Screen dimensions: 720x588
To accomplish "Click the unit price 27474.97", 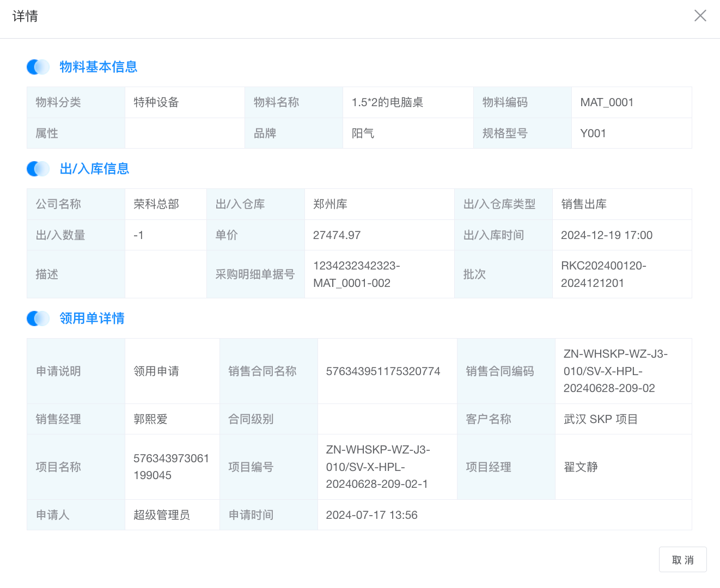I will point(337,235).
